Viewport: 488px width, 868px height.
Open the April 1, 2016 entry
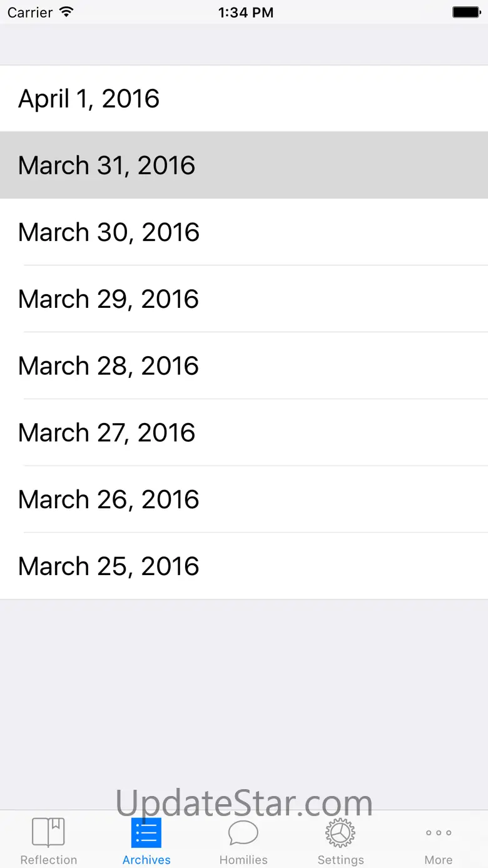click(x=244, y=98)
